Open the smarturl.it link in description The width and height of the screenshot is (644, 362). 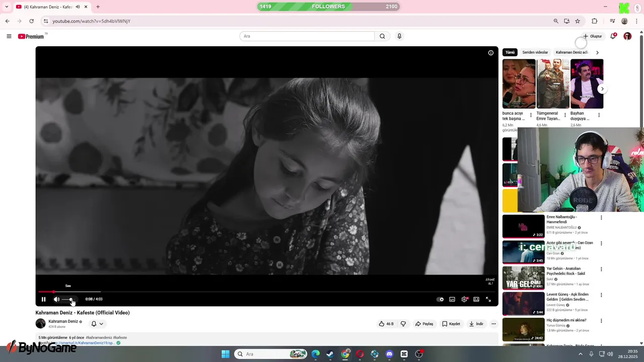(83, 343)
